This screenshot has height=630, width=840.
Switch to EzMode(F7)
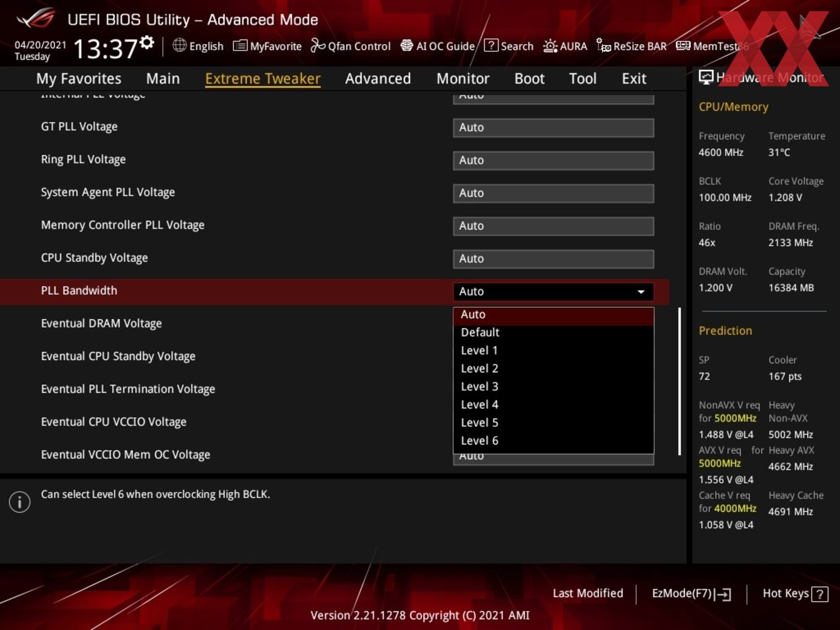tap(691, 594)
